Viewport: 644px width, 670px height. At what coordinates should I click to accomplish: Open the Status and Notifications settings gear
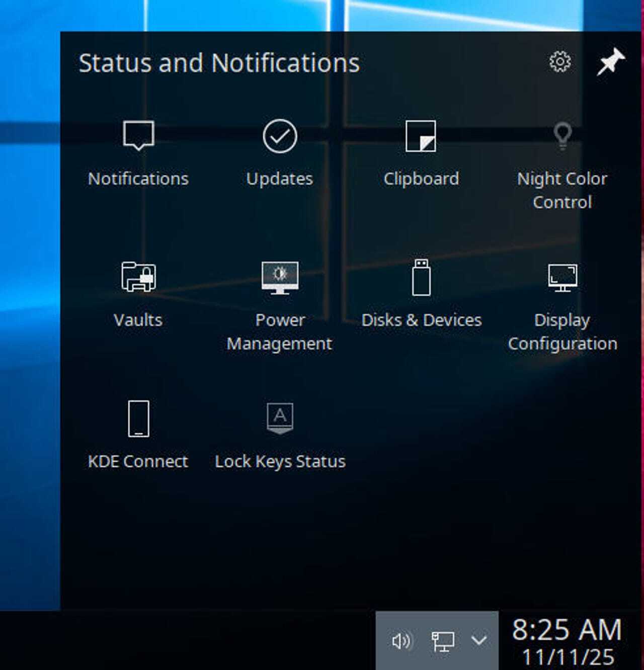(x=559, y=62)
